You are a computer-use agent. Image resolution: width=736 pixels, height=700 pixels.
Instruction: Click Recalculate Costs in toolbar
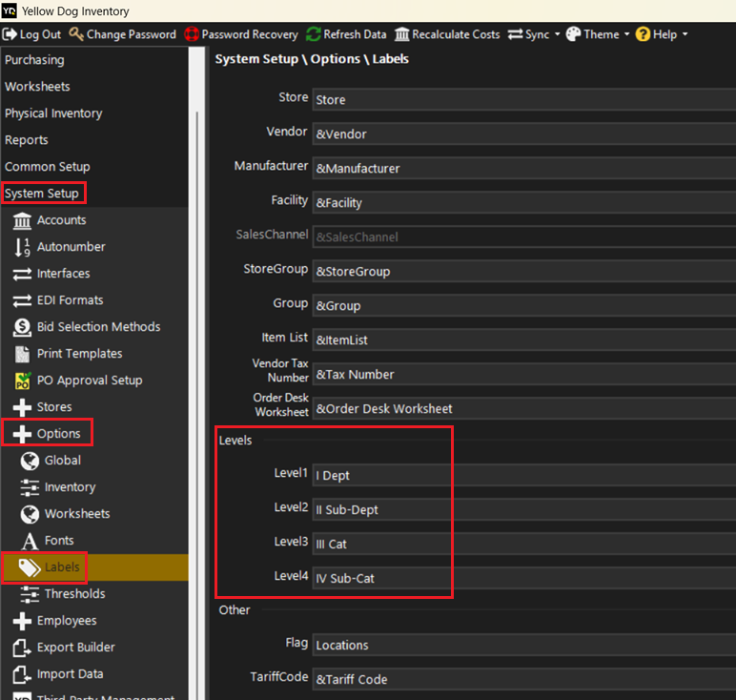(x=447, y=34)
